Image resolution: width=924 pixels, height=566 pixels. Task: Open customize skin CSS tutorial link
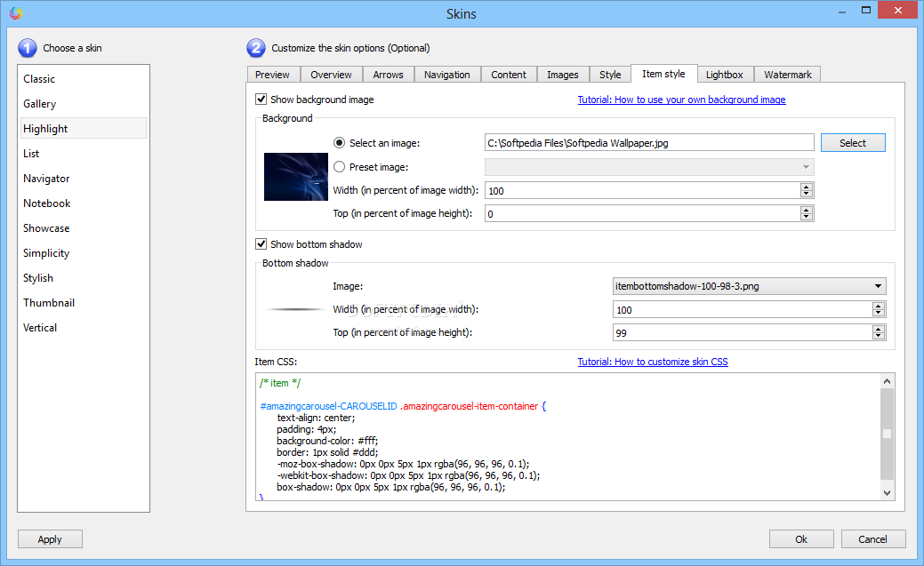coord(653,362)
